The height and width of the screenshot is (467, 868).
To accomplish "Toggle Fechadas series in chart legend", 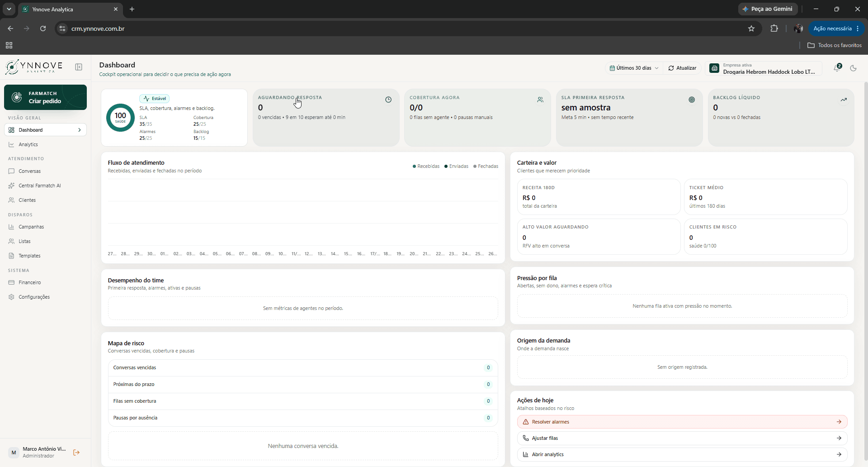I will pos(486,166).
